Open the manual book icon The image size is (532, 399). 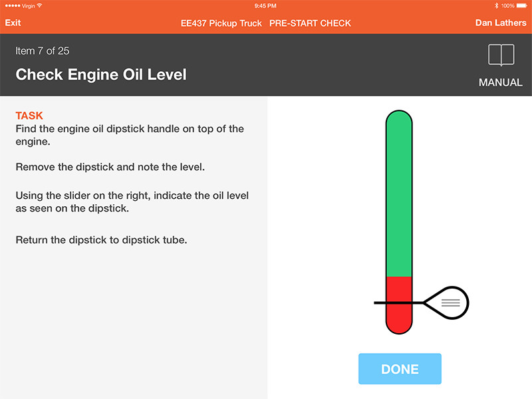501,55
